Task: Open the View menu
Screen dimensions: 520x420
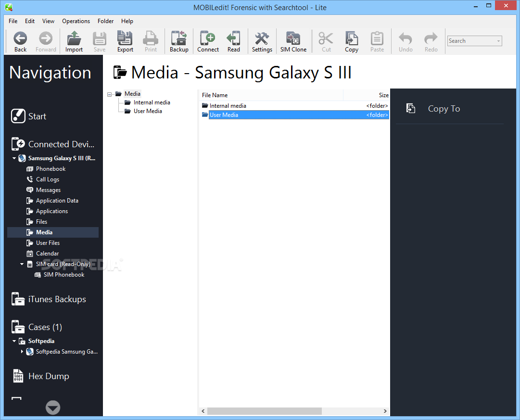Action: coord(48,21)
